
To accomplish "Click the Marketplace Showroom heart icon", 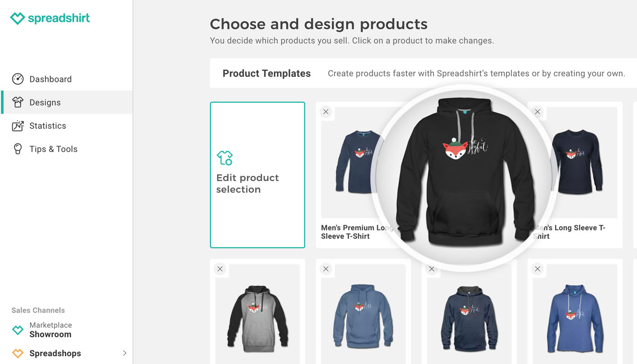I will pyautogui.click(x=18, y=330).
